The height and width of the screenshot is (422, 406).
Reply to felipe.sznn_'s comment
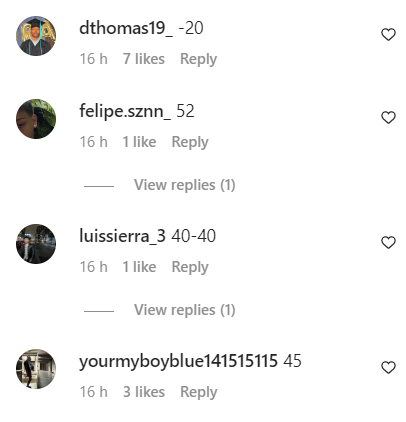pyautogui.click(x=190, y=142)
